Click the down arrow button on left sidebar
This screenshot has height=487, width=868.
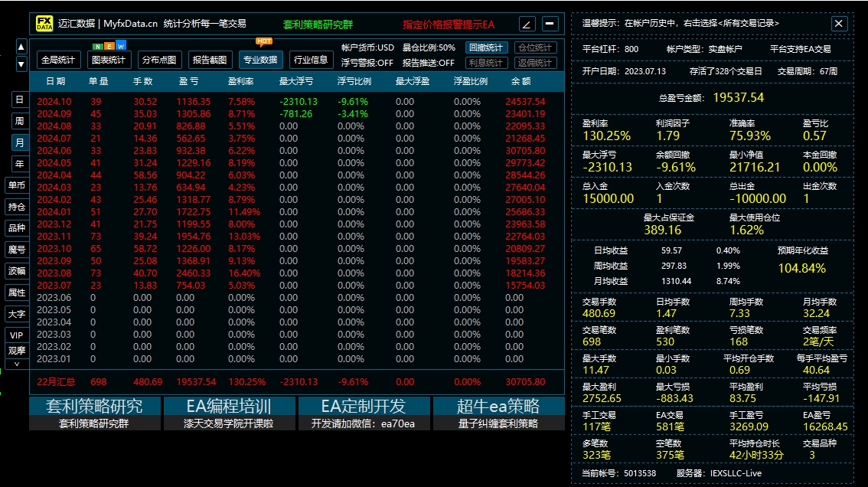click(21, 64)
